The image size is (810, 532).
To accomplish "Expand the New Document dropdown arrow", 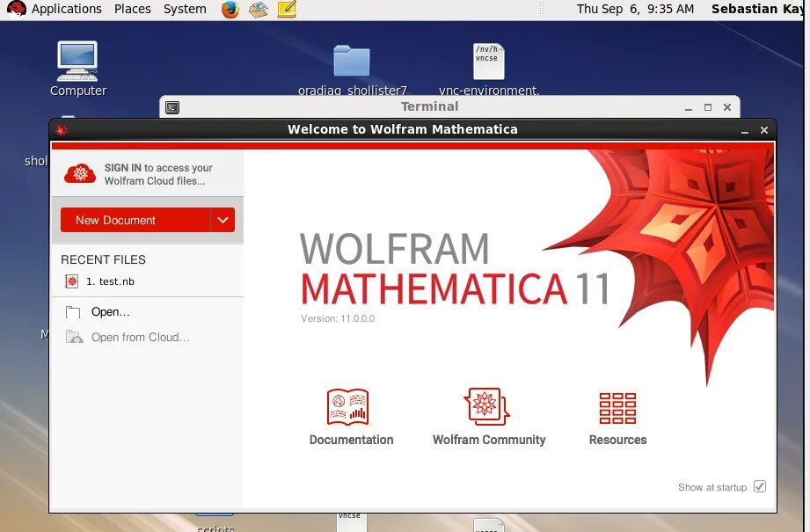I will pos(223,220).
